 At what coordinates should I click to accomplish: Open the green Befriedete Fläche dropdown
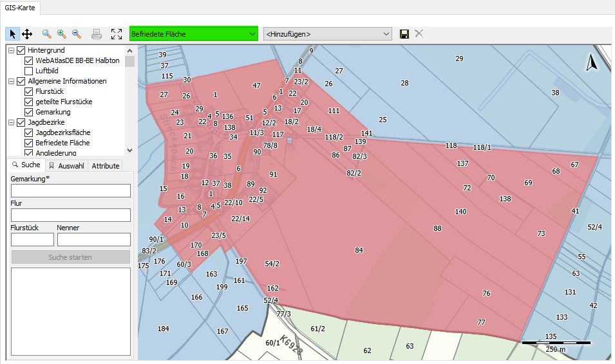193,34
